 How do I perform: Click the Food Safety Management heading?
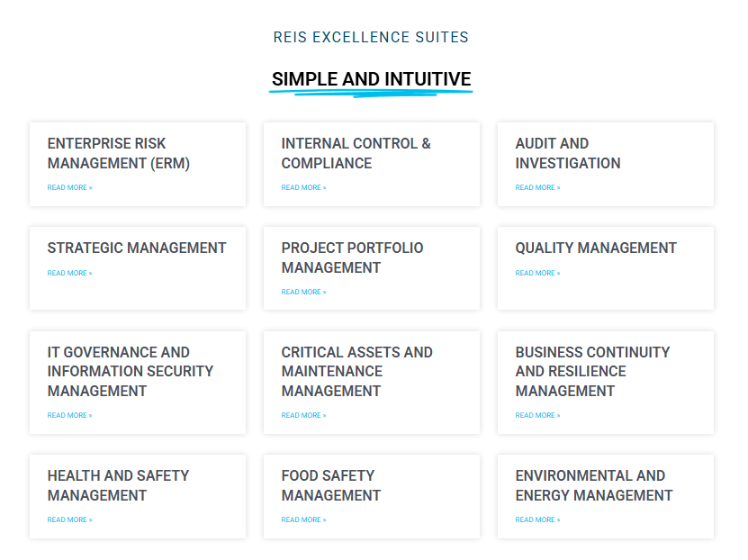pos(331,485)
